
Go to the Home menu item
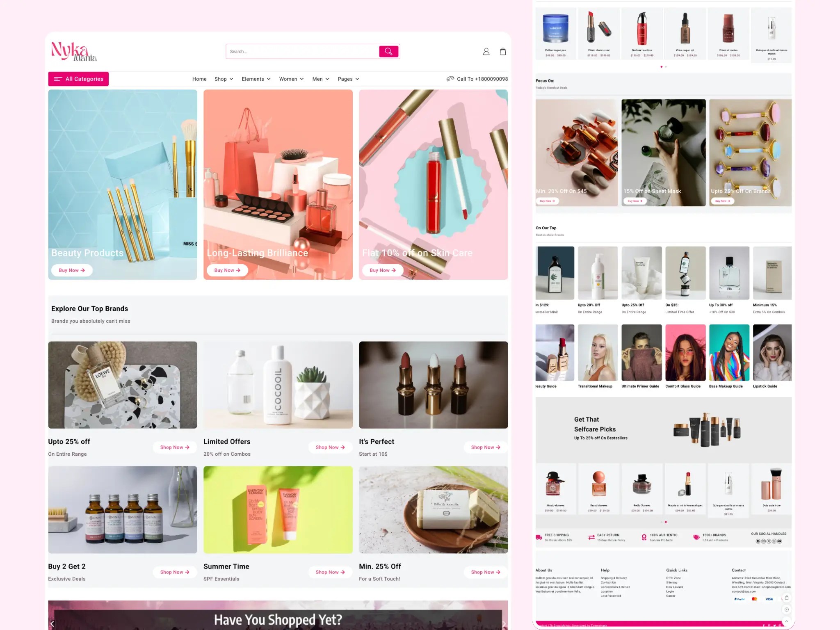click(199, 79)
